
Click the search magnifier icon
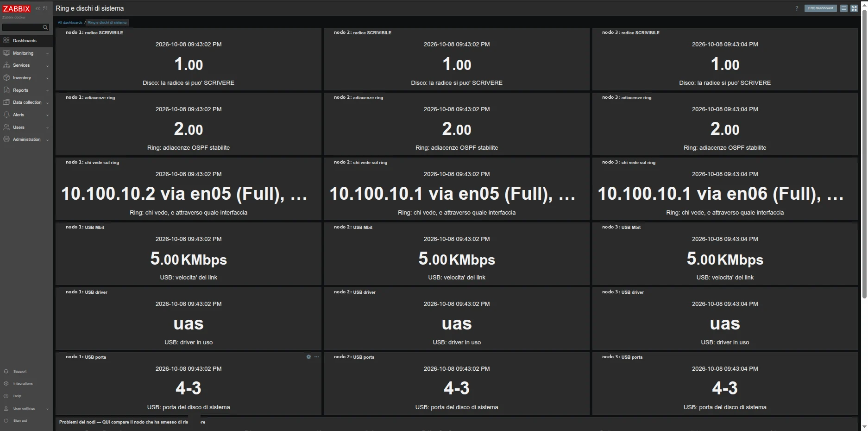point(45,27)
